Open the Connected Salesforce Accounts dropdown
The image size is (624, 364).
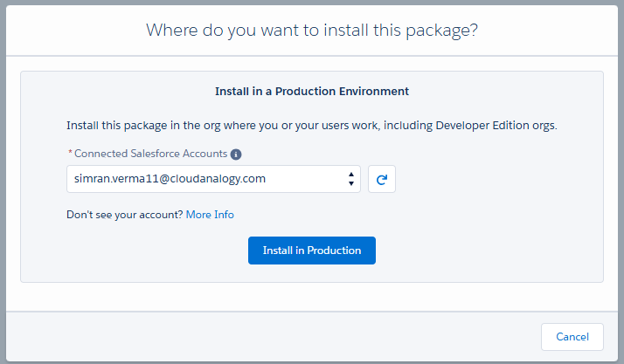pyautogui.click(x=213, y=179)
